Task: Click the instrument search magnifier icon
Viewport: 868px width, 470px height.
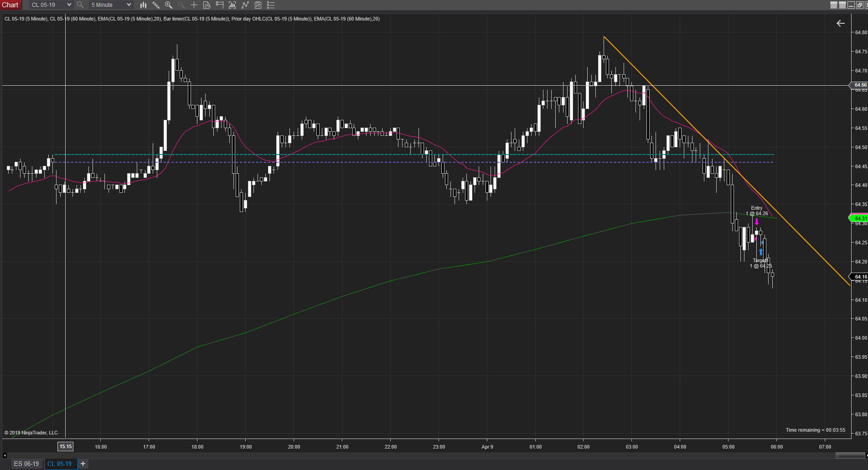Action: (80, 5)
